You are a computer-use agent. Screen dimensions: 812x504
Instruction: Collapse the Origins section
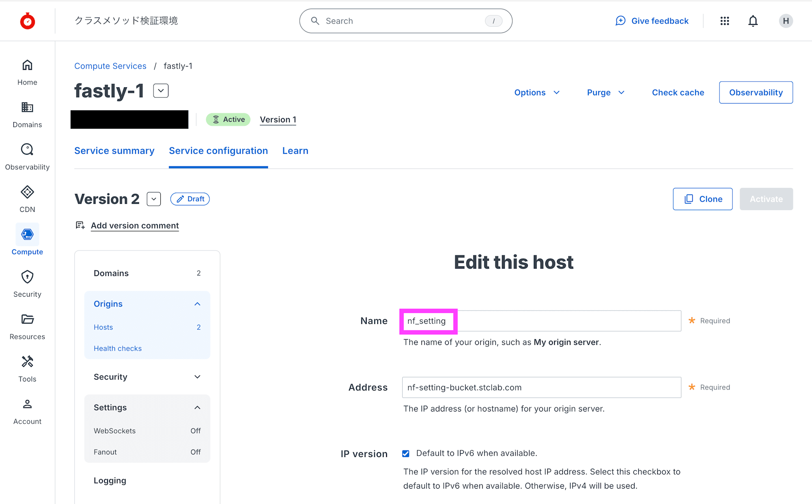pyautogui.click(x=197, y=304)
